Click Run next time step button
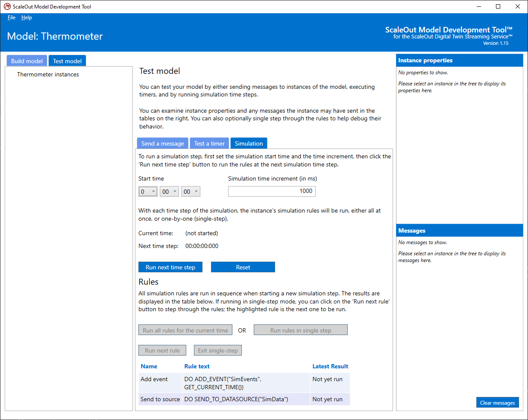 click(x=170, y=267)
